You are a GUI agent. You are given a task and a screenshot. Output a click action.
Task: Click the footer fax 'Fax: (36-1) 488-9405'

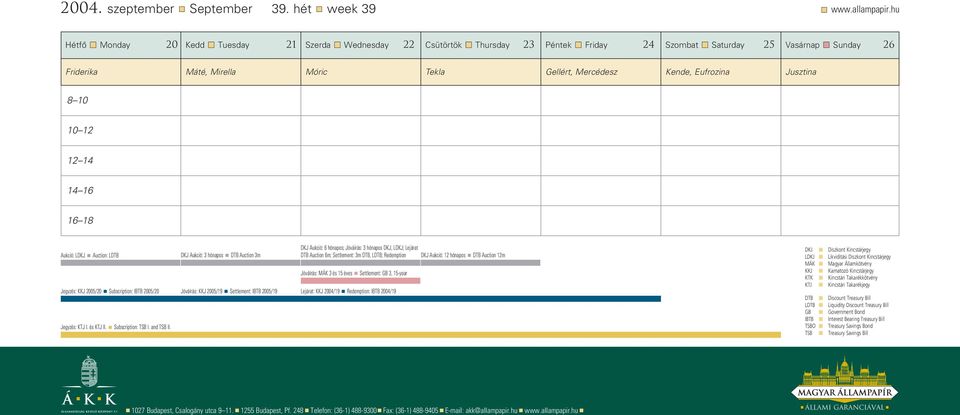[x=411, y=411]
